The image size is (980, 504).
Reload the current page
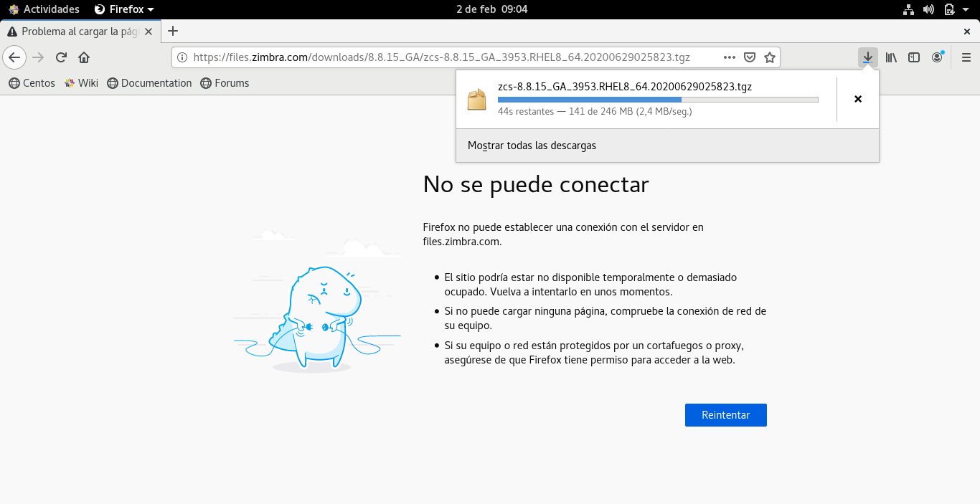(62, 57)
